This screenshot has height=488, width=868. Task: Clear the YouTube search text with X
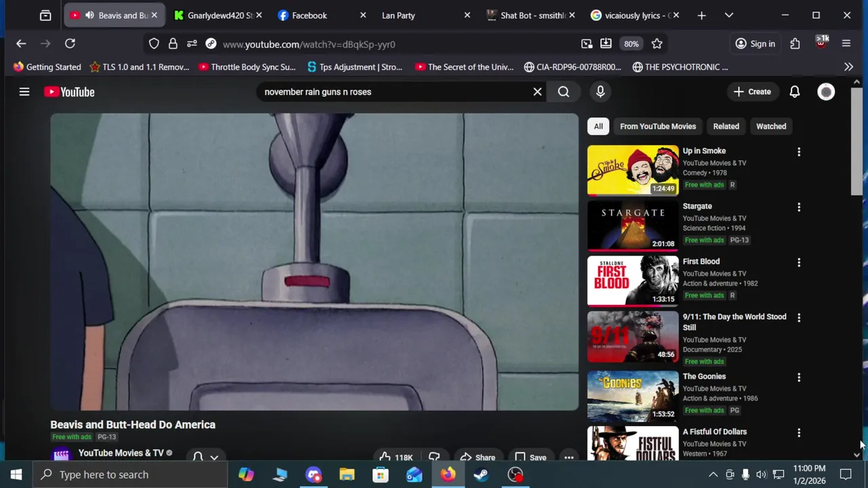[537, 91]
